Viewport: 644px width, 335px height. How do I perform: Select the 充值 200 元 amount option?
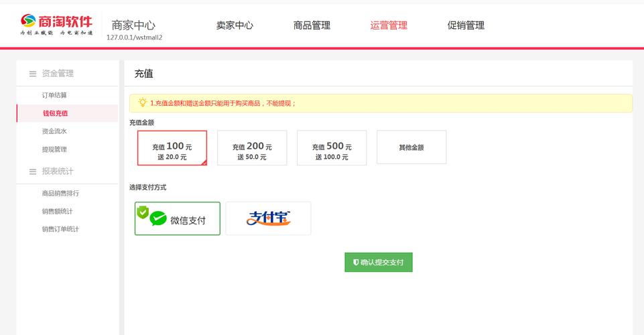click(x=252, y=148)
